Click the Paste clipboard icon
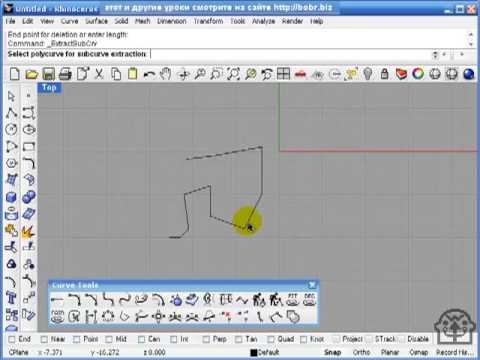The width and height of the screenshot is (480, 360). (x=132, y=74)
